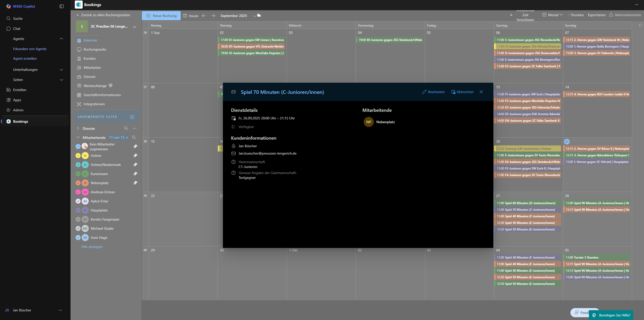
Task: Open 11:00 Turnier 5 Stunden event
Action: pyautogui.click(x=596, y=257)
